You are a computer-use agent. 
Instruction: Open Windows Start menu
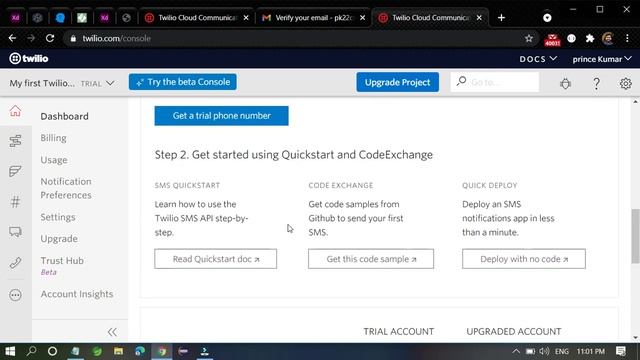click(x=10, y=351)
